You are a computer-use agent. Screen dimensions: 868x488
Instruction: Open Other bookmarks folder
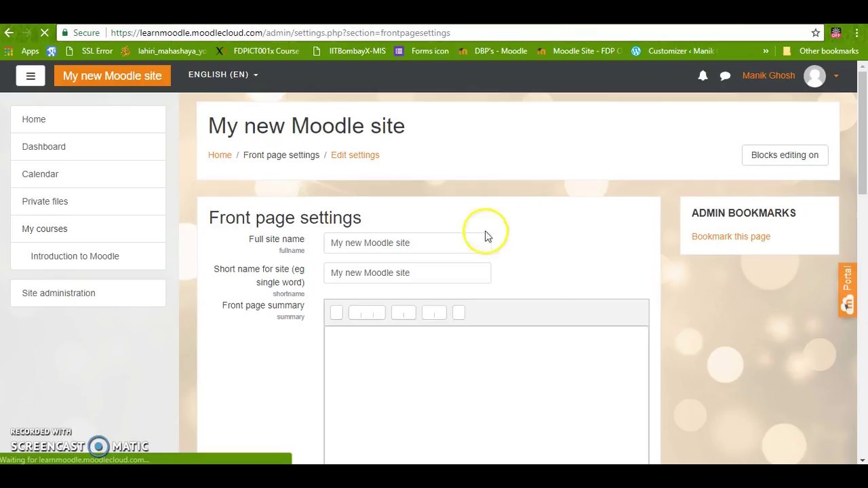pos(821,51)
